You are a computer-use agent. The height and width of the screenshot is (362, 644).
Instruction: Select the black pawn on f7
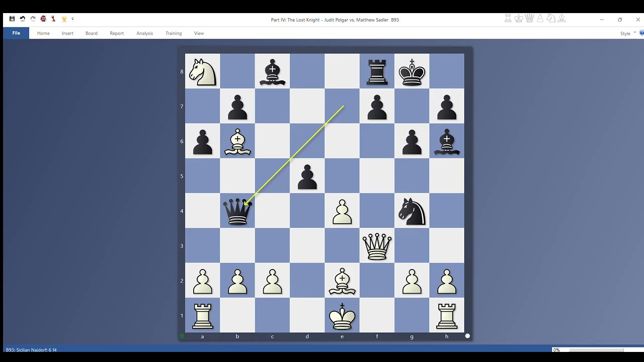point(377,106)
